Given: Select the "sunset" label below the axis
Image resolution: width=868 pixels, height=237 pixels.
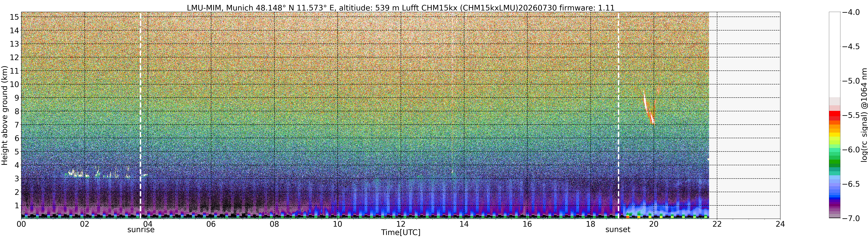Looking at the screenshot, I should (x=618, y=230).
